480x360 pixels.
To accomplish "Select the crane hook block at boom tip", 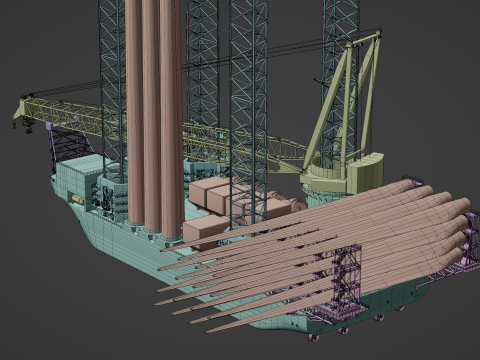I will [29, 126].
